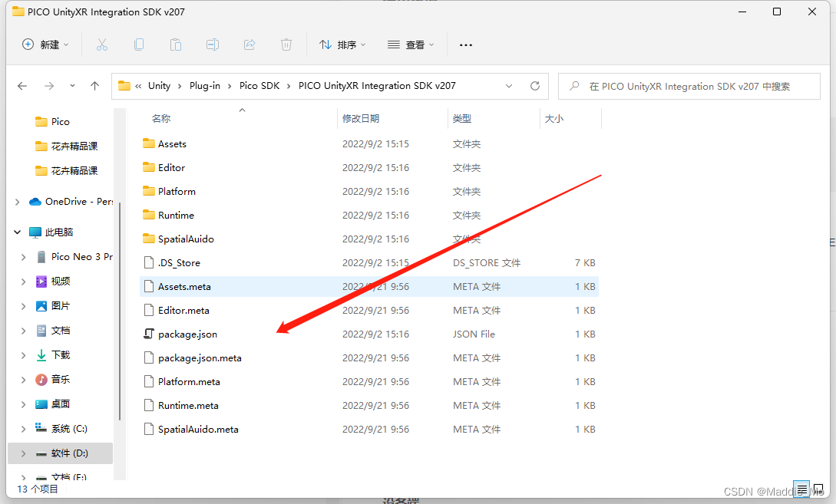Click the .DS_Store file icon

(x=149, y=262)
